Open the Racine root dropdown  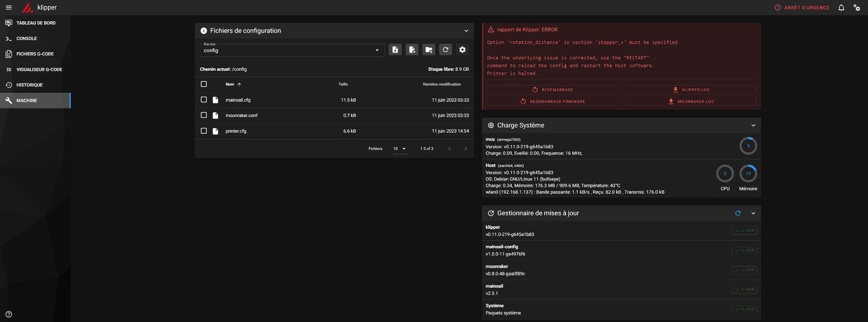point(292,50)
